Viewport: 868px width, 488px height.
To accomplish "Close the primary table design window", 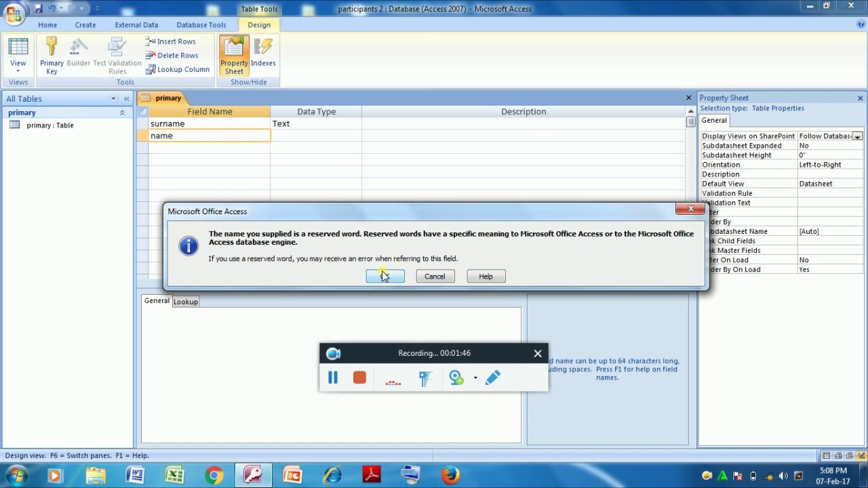I will click(x=688, y=98).
